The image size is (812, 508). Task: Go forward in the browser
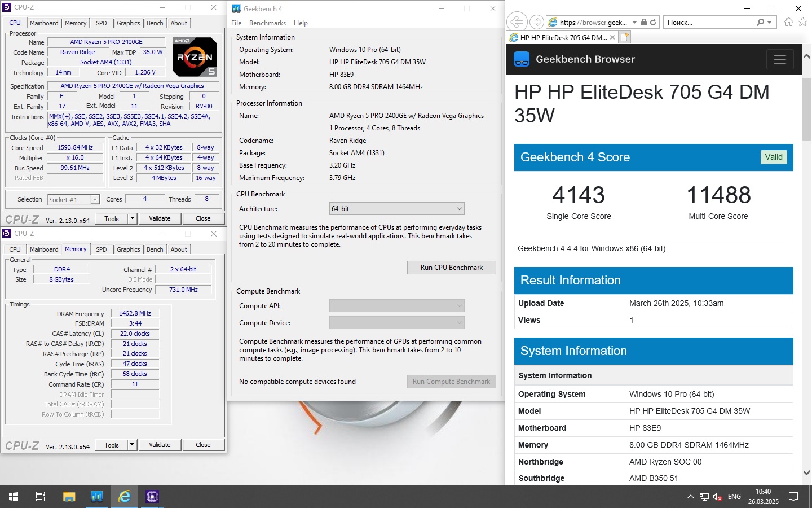(x=537, y=22)
